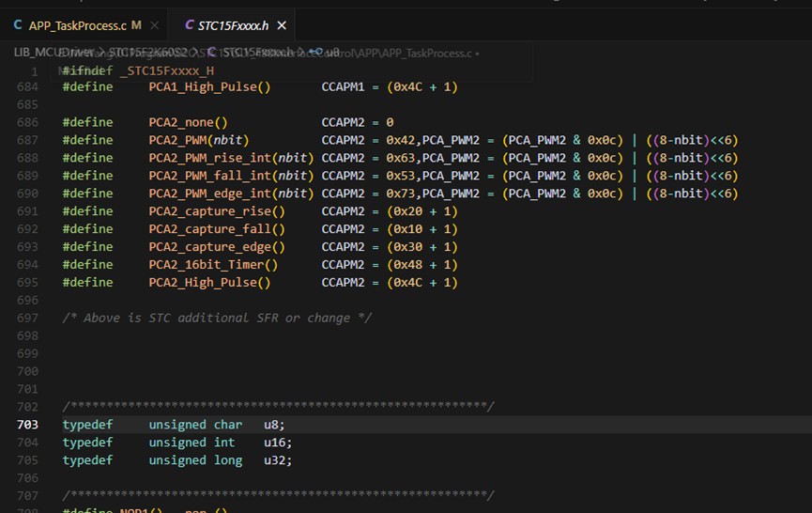Click line number 705 in the gutter
Screen dimensions: 812x513
[x=27, y=460]
